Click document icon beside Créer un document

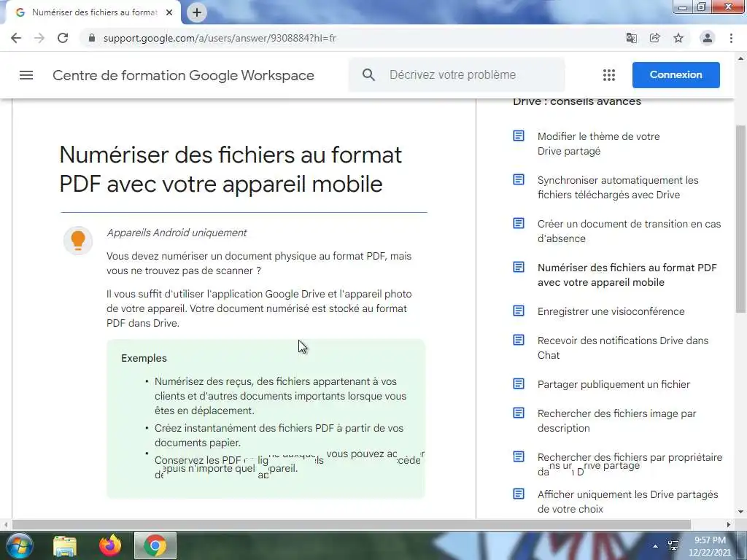click(x=519, y=223)
